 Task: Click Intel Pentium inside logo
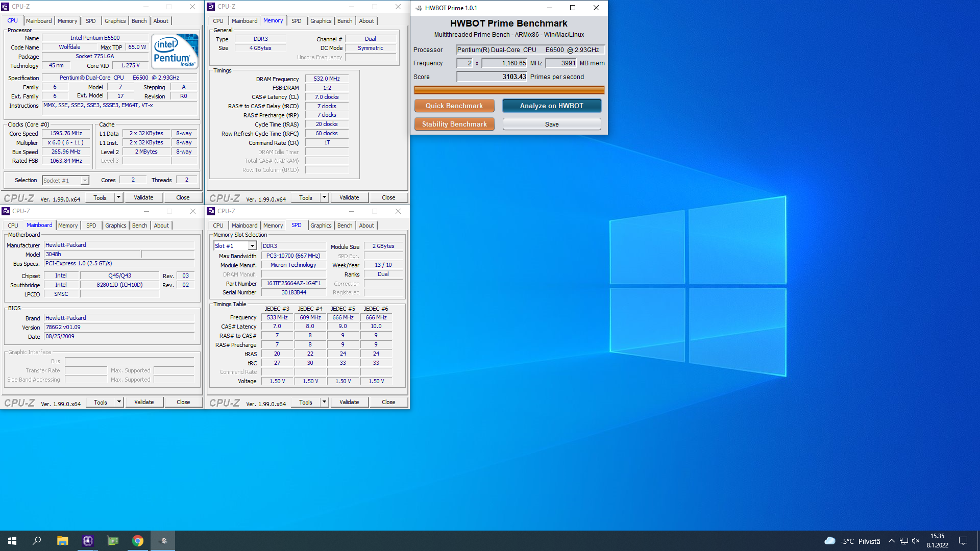click(x=175, y=51)
